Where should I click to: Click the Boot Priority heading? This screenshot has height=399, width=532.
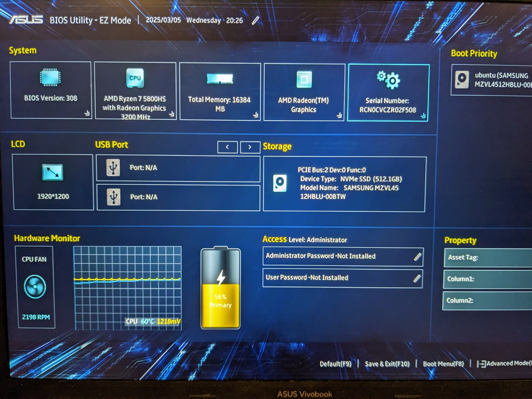tap(474, 53)
